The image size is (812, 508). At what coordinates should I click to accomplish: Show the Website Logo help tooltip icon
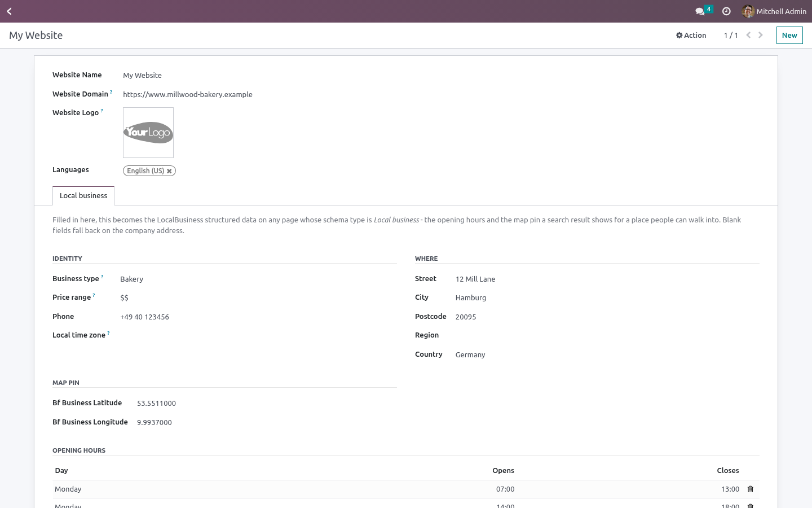coord(101,111)
